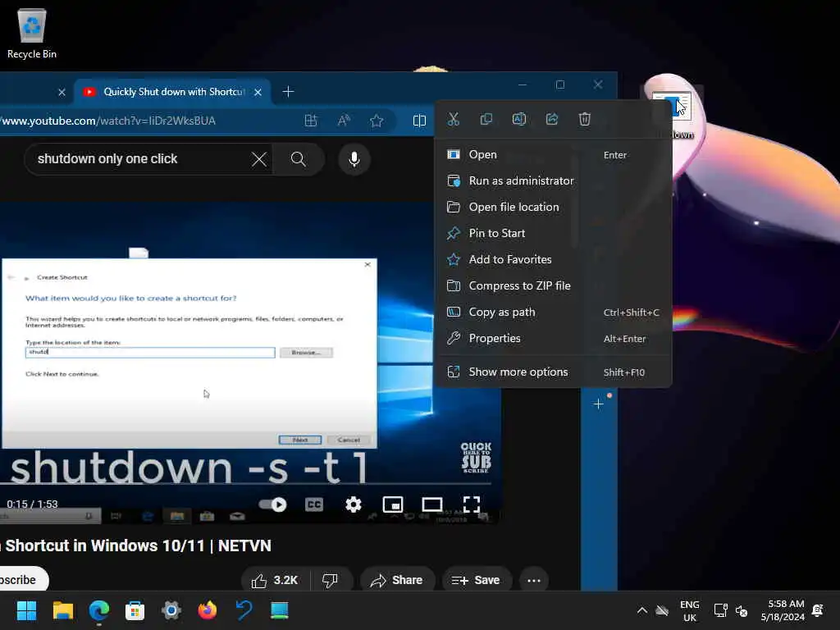Choose Open from the context menu
The height and width of the screenshot is (630, 840).
553,155
